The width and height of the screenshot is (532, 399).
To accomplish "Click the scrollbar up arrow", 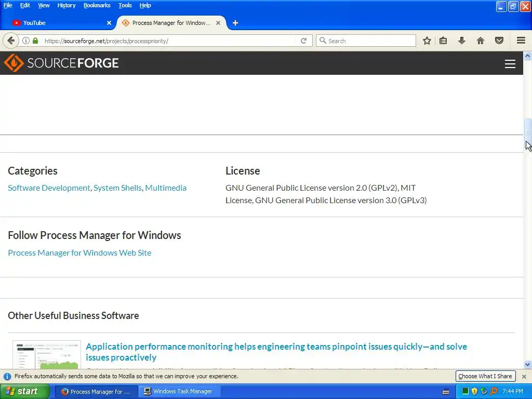I will click(x=527, y=56).
